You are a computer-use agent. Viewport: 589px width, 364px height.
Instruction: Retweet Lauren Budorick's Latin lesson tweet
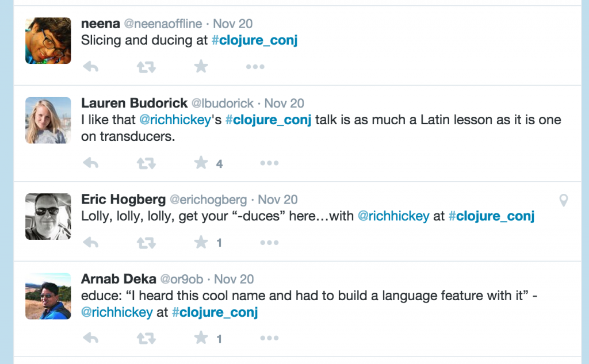(146, 163)
